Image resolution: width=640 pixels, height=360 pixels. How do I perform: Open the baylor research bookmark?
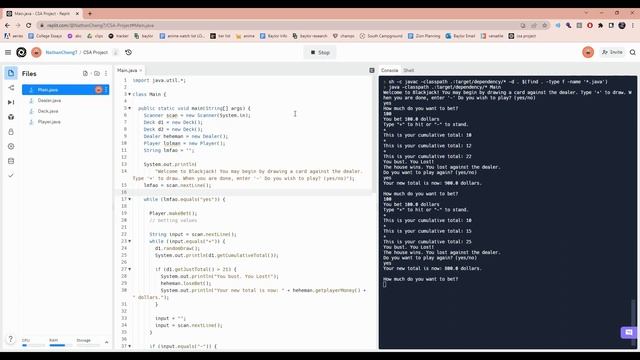click(310, 36)
